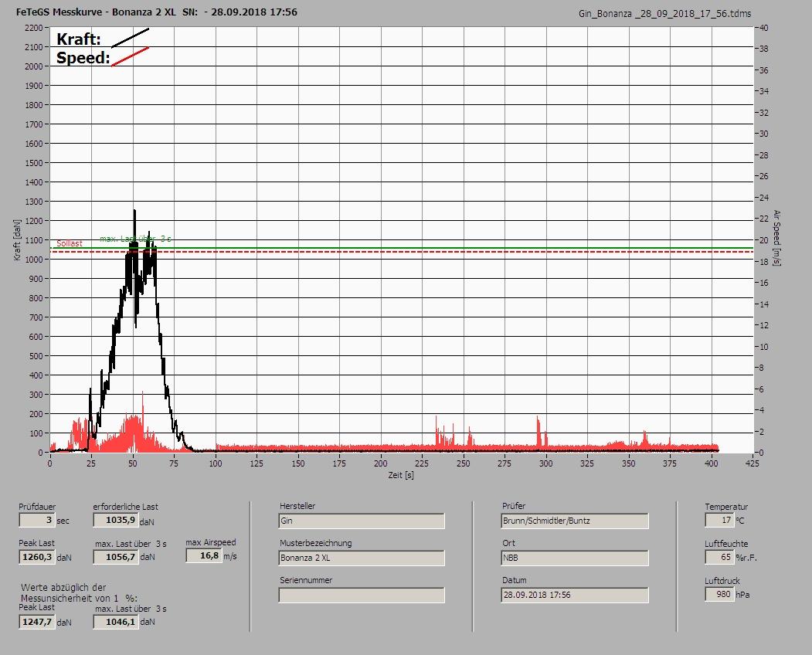Viewport: 812px width, 655px height.
Task: Click the m/s unit beside max Airspeed
Action: pos(230,557)
